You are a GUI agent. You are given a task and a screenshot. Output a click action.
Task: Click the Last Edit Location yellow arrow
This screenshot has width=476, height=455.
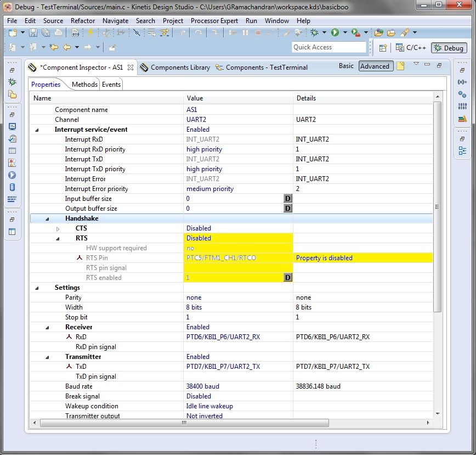(54, 47)
